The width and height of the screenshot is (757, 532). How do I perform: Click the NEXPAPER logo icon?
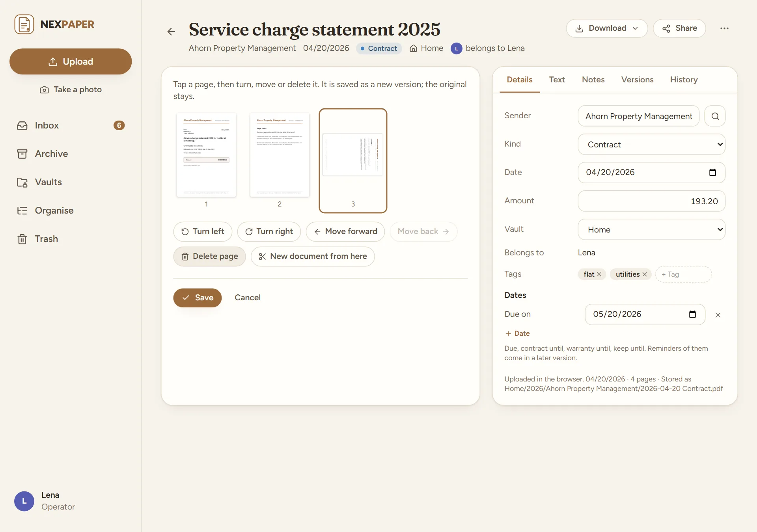(x=24, y=24)
